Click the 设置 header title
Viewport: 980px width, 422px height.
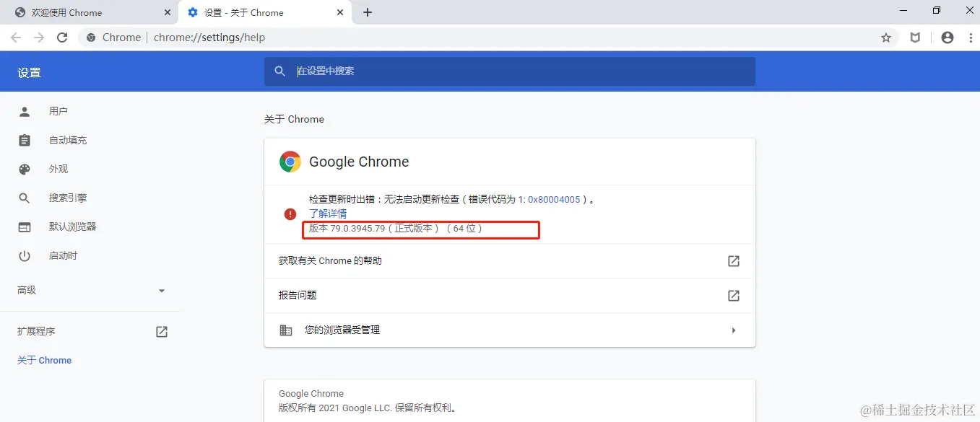click(x=30, y=73)
